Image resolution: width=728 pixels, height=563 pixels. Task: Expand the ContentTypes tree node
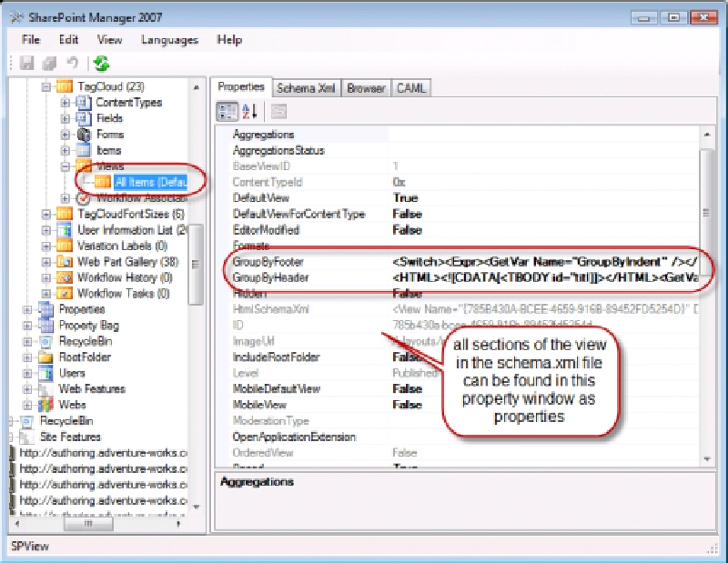pyautogui.click(x=65, y=102)
